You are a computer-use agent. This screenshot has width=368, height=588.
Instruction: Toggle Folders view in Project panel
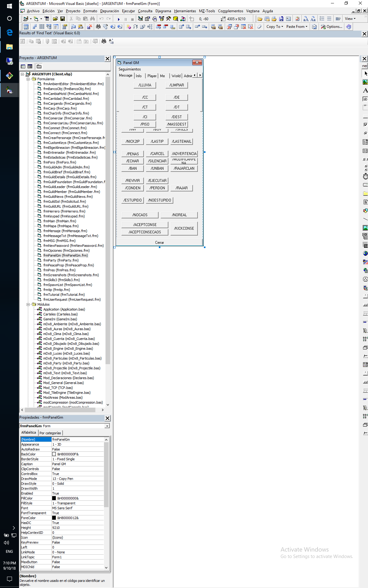click(39, 66)
